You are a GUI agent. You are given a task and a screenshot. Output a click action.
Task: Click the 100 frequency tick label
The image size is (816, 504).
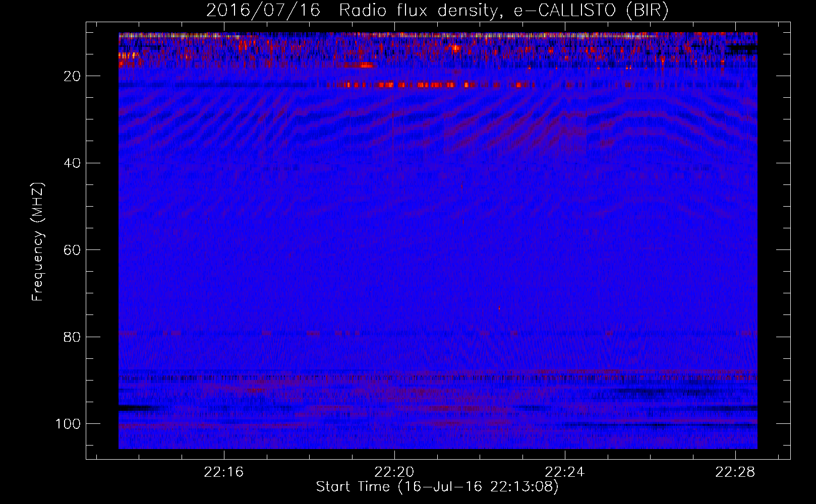pyautogui.click(x=68, y=424)
